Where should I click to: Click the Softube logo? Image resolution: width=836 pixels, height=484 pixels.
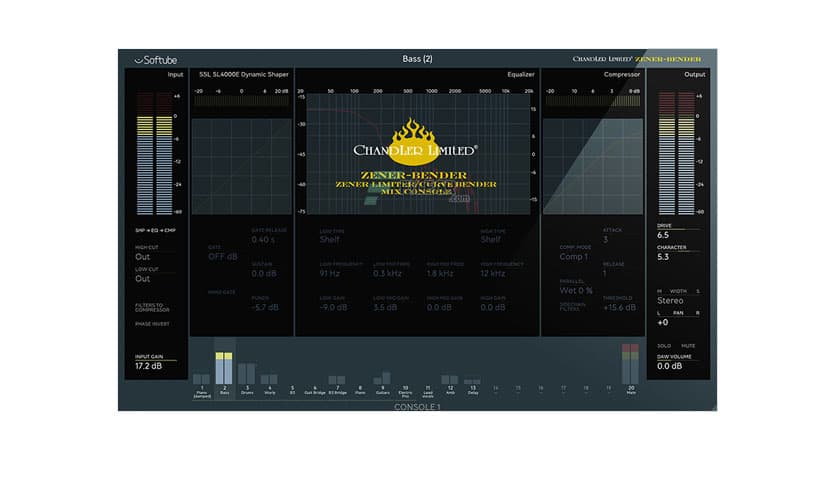coord(156,60)
